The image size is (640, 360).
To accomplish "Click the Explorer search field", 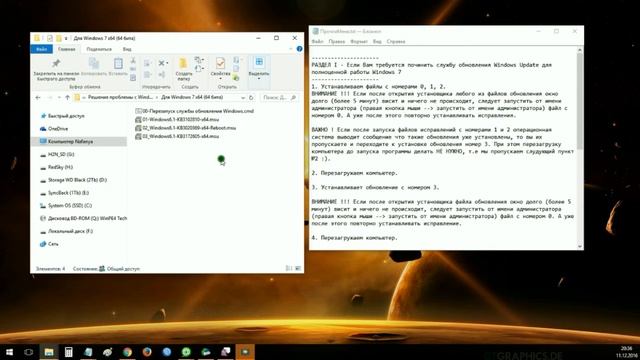I will point(279,98).
